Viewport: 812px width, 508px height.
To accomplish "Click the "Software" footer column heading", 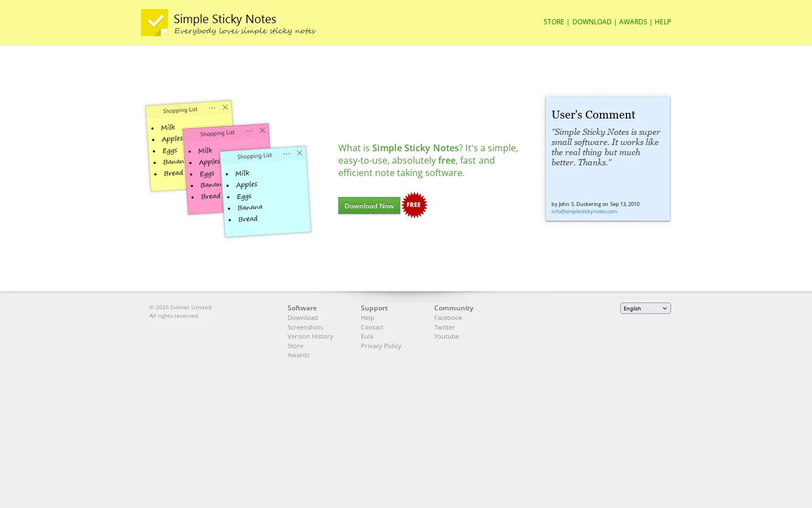I will 302,308.
